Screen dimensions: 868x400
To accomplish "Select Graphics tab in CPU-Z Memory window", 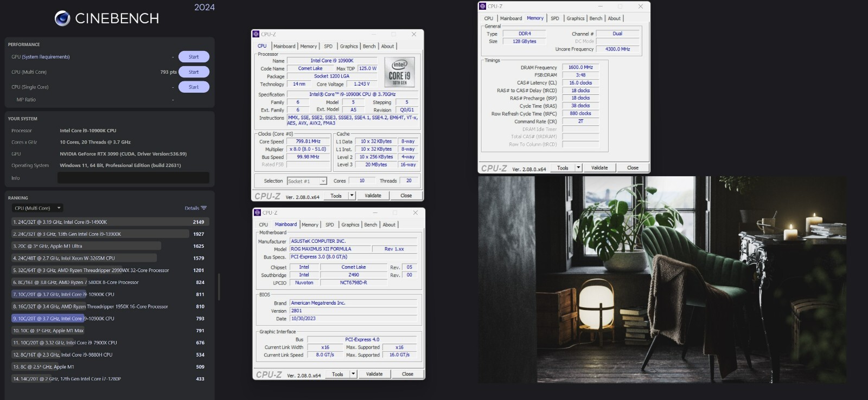I will click(576, 18).
